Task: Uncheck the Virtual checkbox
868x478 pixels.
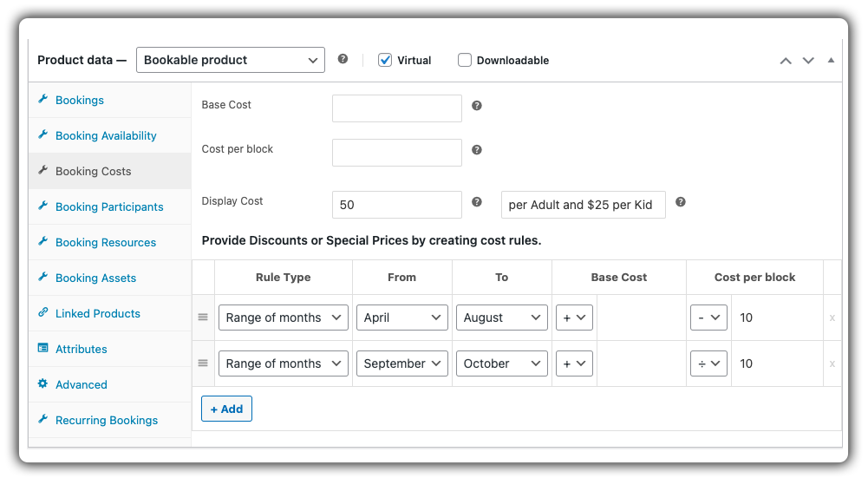Action: pos(385,60)
